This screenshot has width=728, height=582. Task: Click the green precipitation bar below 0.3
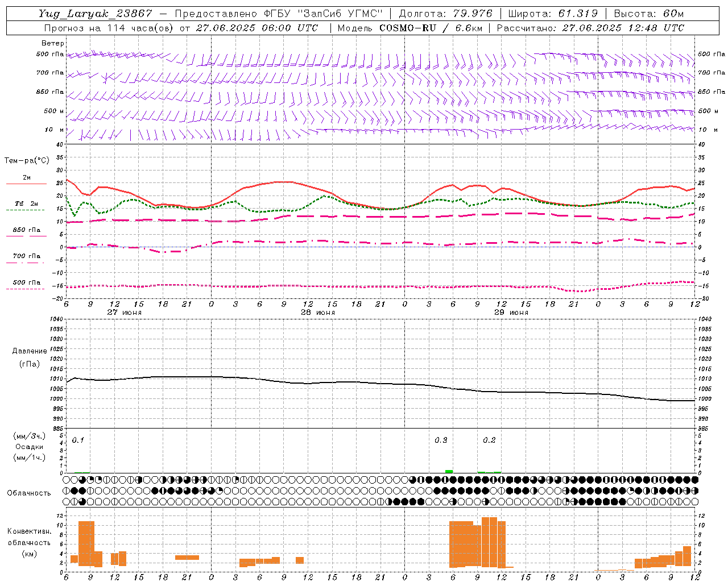click(x=449, y=471)
